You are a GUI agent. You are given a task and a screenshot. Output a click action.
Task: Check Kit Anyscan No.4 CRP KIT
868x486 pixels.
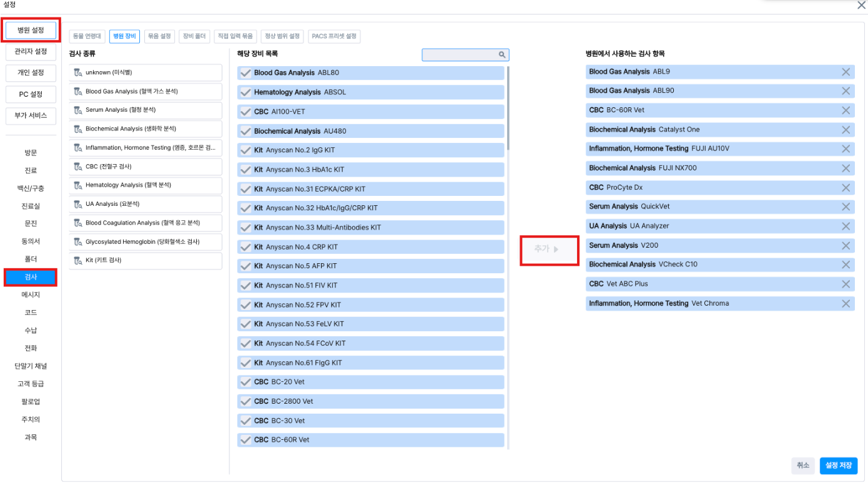pyautogui.click(x=245, y=247)
